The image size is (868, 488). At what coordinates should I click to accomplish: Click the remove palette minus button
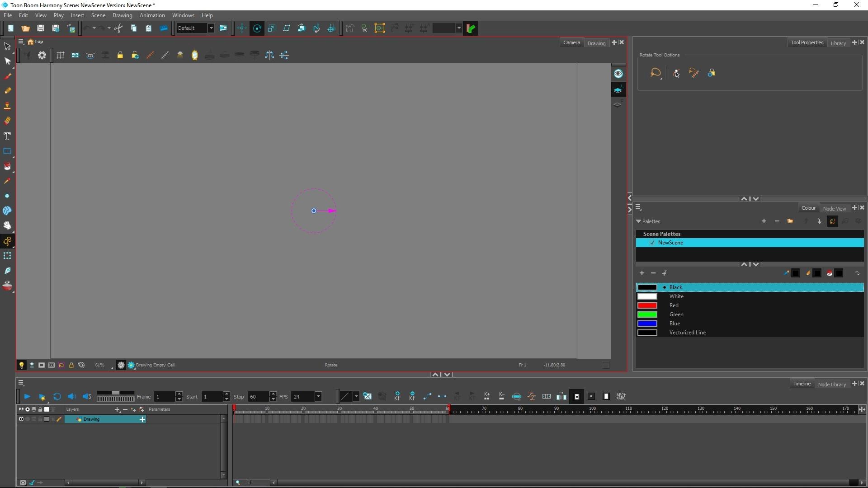[x=777, y=221]
